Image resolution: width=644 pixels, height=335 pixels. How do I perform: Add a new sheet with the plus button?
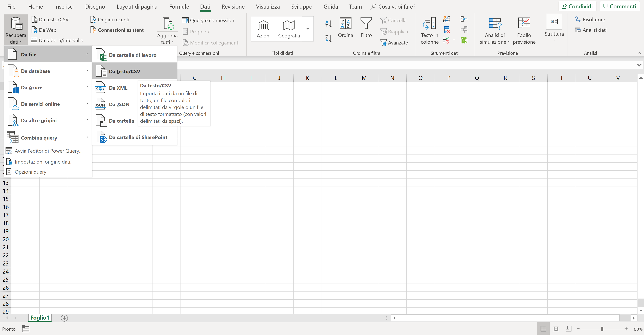64,318
